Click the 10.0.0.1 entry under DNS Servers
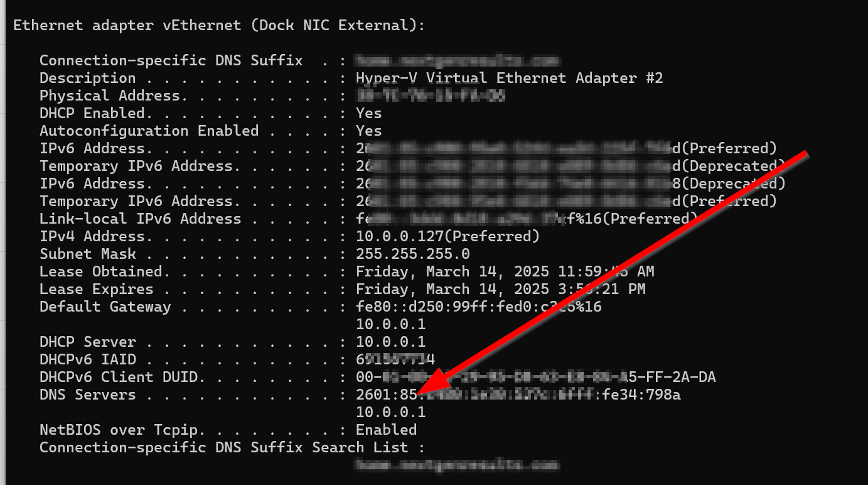The image size is (868, 485). [390, 413]
